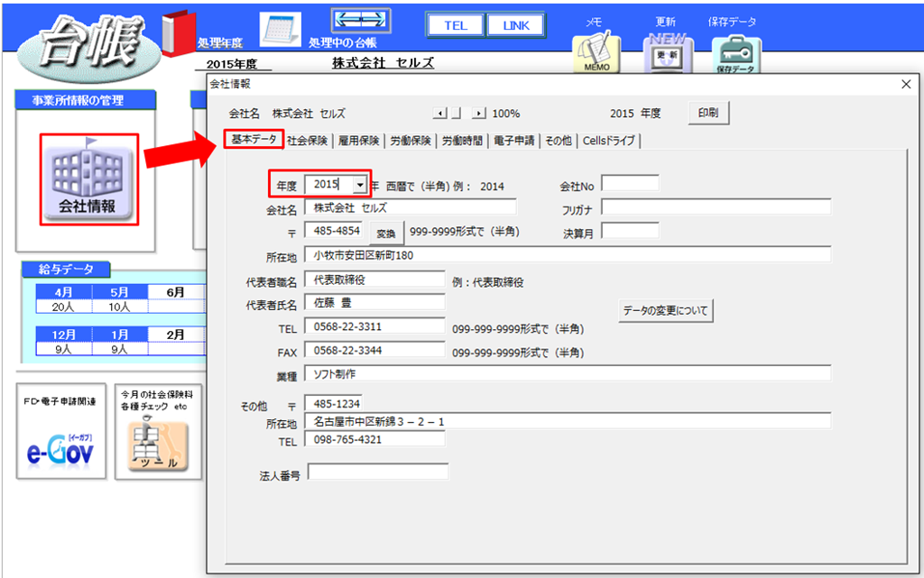Select the 12月 salary data cell

[64, 335]
